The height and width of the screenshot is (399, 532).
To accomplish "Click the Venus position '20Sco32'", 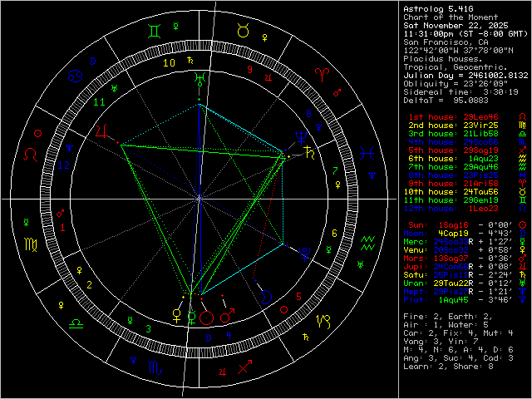I will pos(451,250).
